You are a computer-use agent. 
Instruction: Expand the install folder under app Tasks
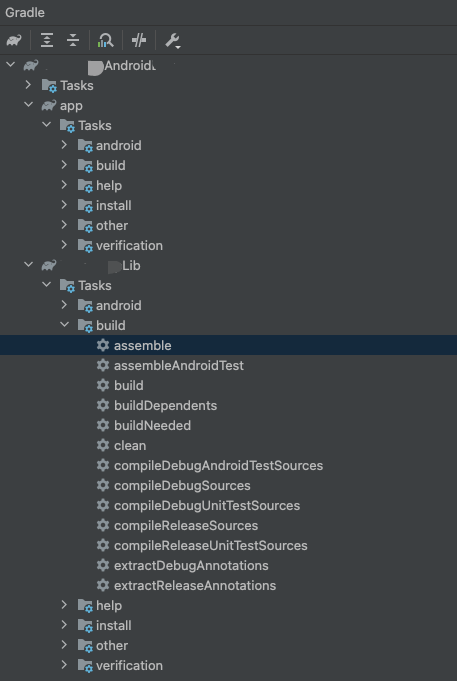64,205
